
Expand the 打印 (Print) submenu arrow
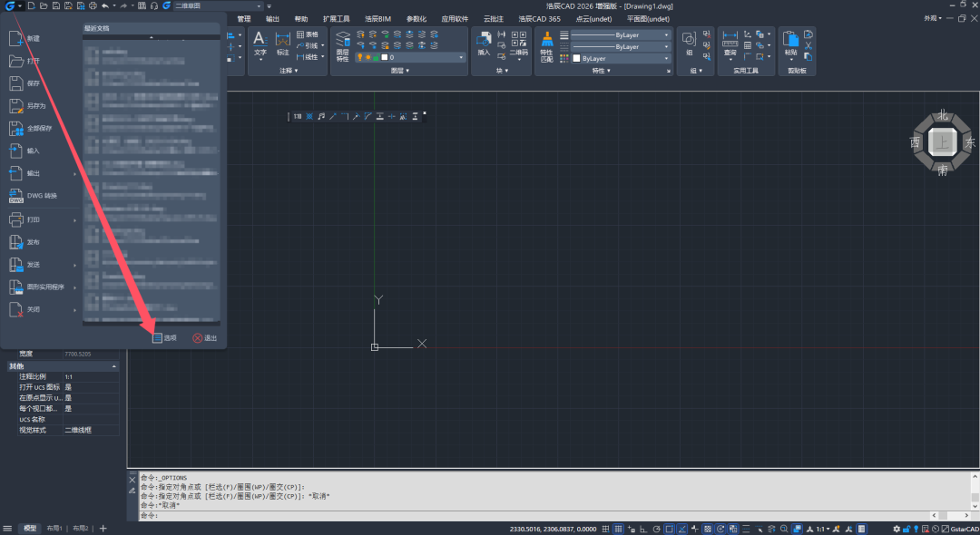coord(74,219)
